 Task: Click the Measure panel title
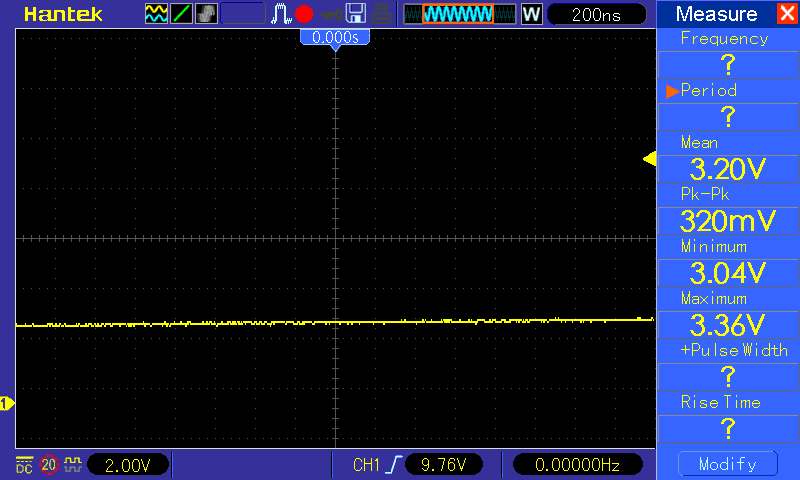[716, 14]
